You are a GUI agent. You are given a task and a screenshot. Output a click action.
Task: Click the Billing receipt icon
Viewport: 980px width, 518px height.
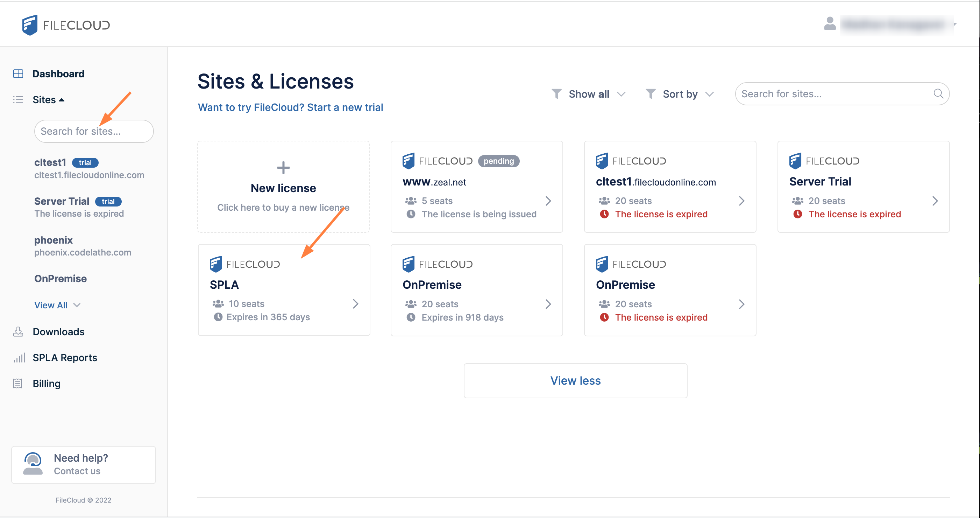click(17, 384)
